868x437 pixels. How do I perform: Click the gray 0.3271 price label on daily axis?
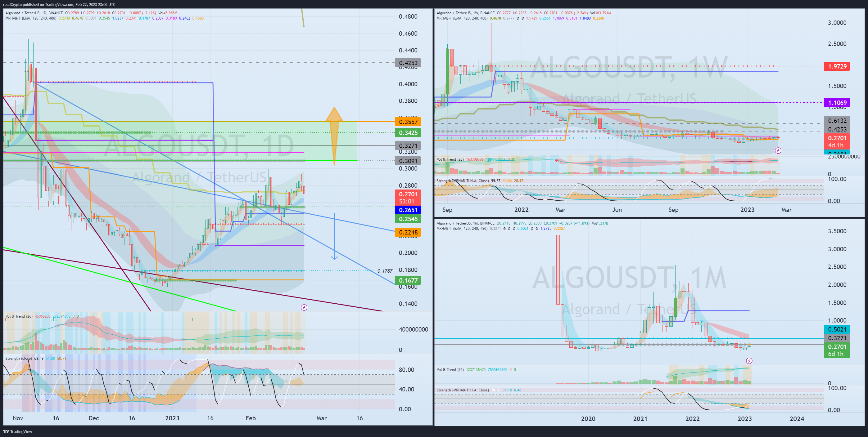click(408, 146)
